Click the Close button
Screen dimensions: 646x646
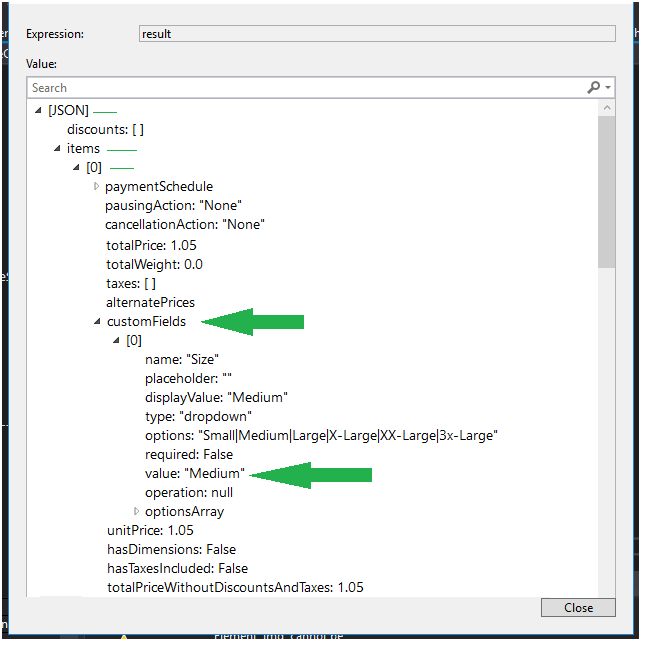click(x=578, y=607)
